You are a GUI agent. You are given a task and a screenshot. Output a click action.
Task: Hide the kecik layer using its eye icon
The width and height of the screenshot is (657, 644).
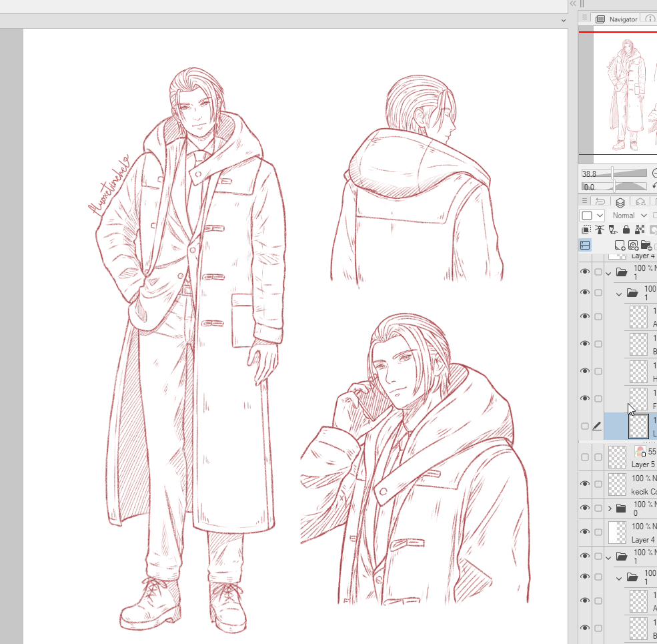[585, 484]
